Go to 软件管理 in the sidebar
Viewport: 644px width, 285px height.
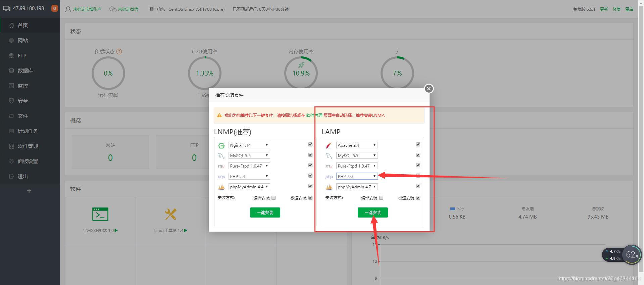tap(30, 146)
